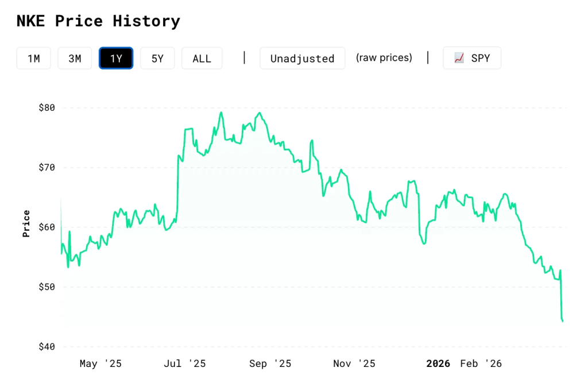The width and height of the screenshot is (588, 387).
Task: Click the May '25 x-axis label
Action: point(100,363)
